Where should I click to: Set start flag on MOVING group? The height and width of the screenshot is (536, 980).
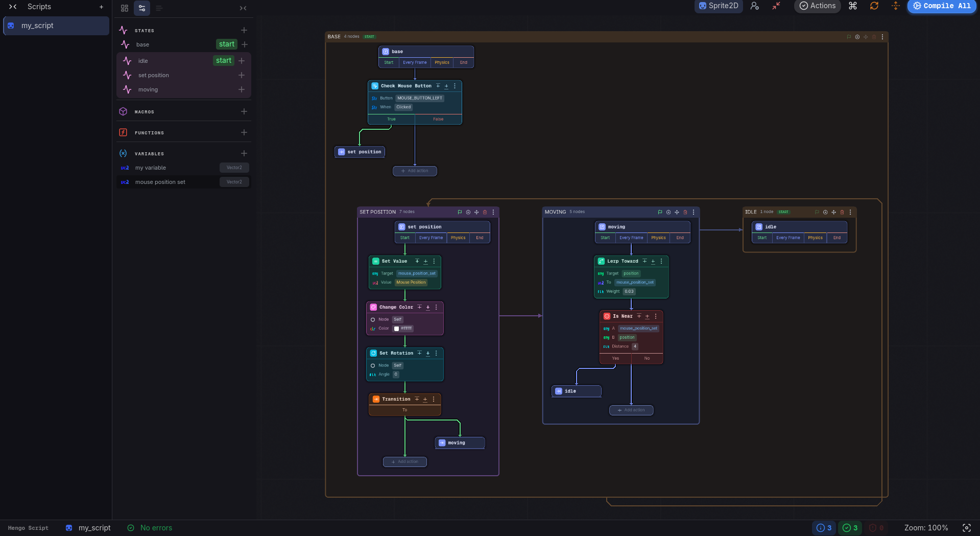point(660,212)
